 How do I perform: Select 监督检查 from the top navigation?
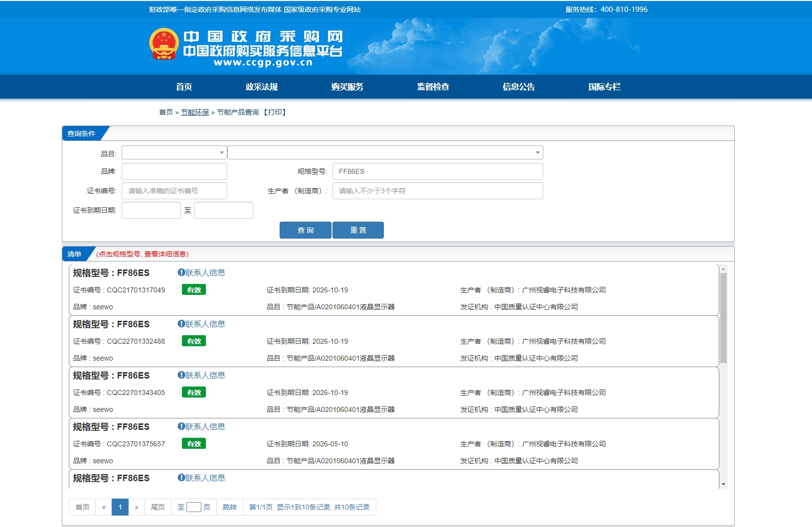(433, 87)
